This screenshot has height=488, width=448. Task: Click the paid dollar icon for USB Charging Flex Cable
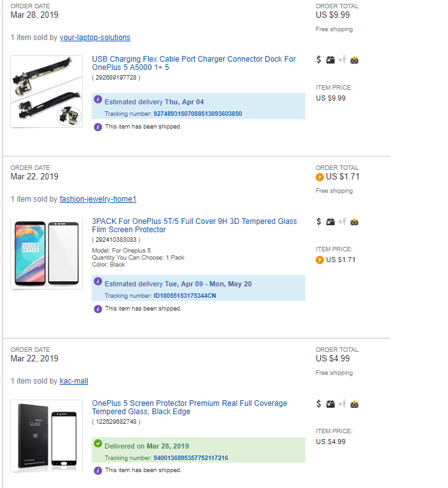319,60
